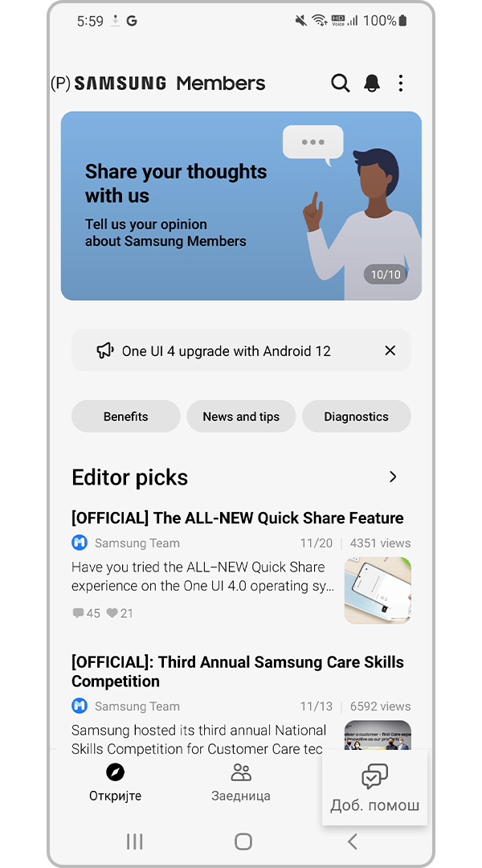Tap the megaphone announcement icon
Image resolution: width=482 pixels, height=868 pixels.
coord(104,350)
